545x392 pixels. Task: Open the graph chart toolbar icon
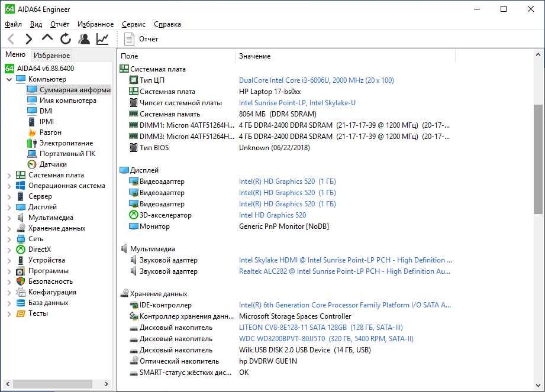click(x=102, y=39)
